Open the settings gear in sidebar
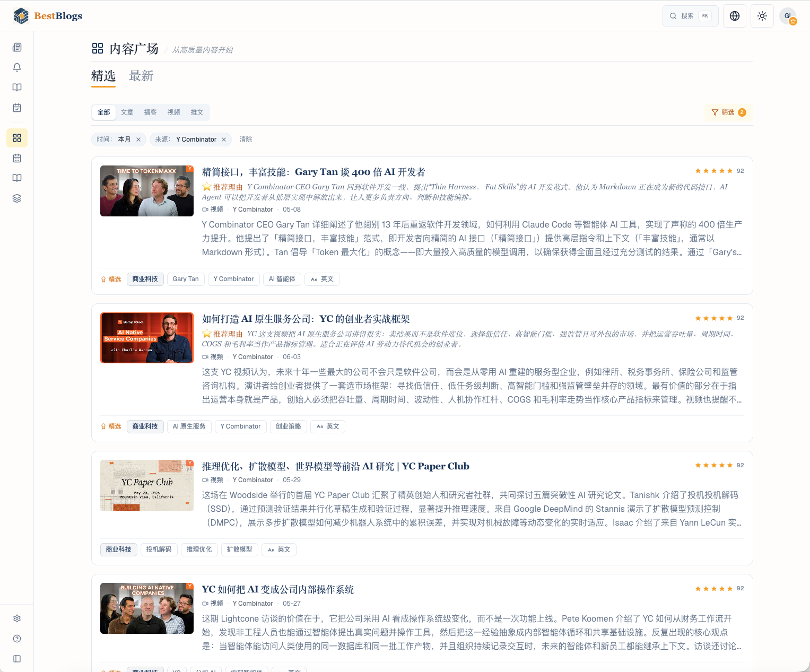 [17, 618]
